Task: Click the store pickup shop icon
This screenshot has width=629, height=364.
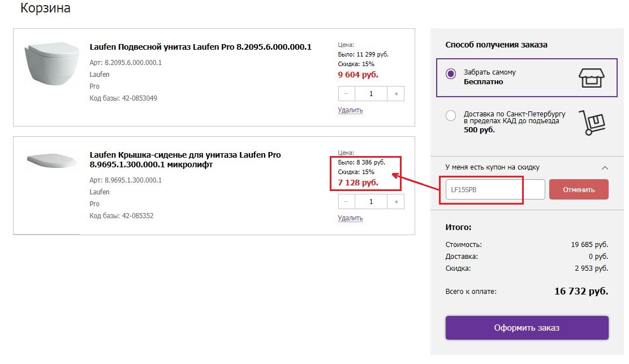Action: 591,78
